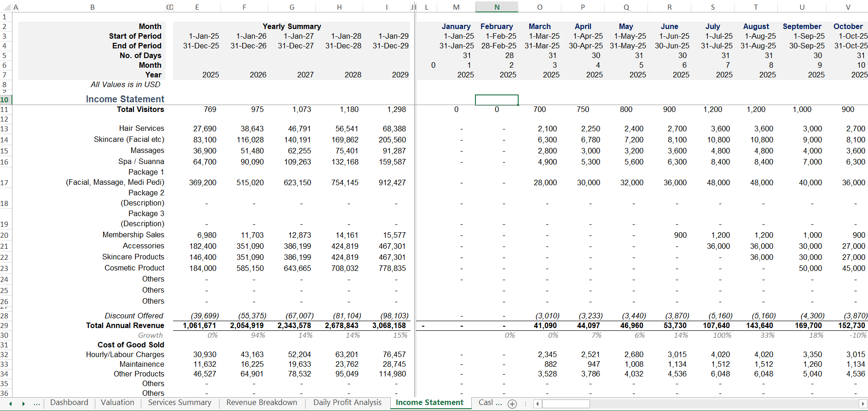This screenshot has width=868, height=411.
Task: Click 'Membership Sales' row label
Action: pyautogui.click(x=133, y=235)
